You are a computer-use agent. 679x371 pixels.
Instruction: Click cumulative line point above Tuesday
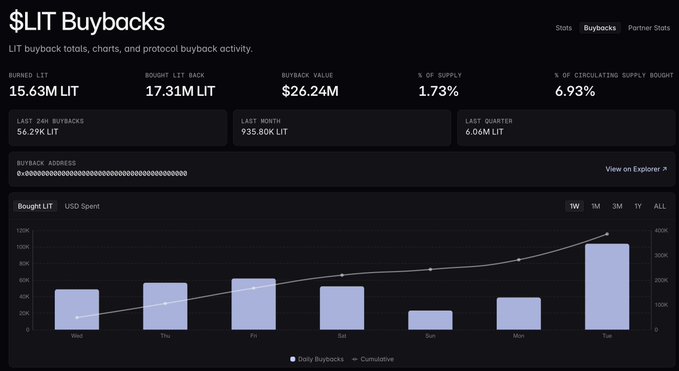click(607, 234)
